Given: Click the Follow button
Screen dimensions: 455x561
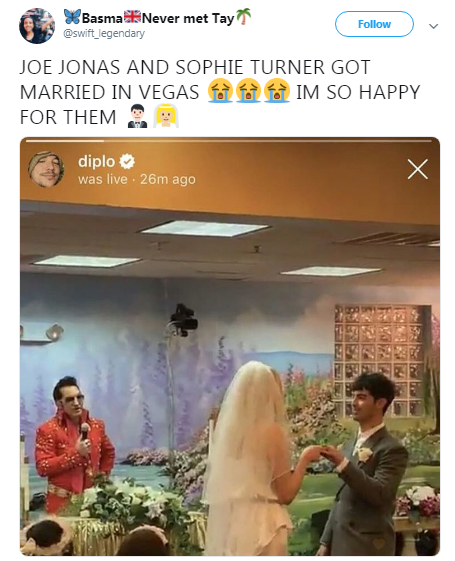Looking at the screenshot, I should (374, 24).
